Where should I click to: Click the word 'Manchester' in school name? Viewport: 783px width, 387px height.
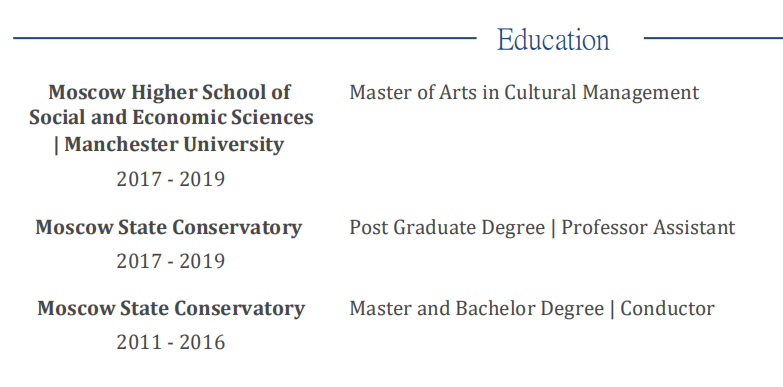(121, 144)
